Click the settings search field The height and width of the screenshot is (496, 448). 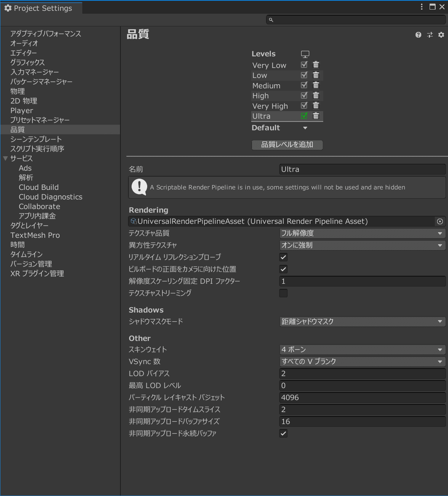[356, 20]
